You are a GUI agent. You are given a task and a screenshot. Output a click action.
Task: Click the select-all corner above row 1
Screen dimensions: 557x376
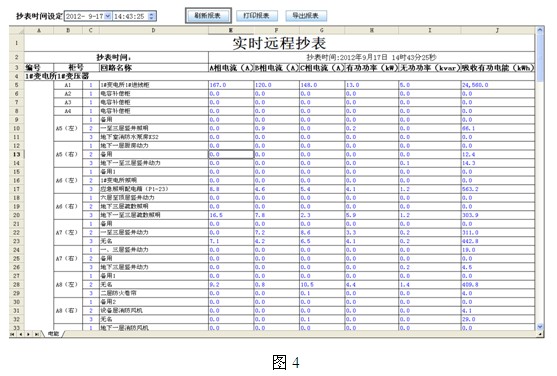(17, 31)
